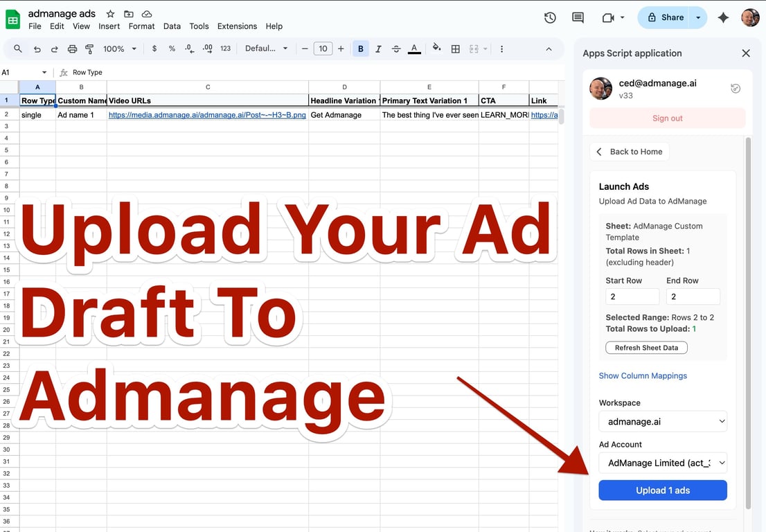Open the Extensions menu
766x532 pixels.
[x=237, y=26]
